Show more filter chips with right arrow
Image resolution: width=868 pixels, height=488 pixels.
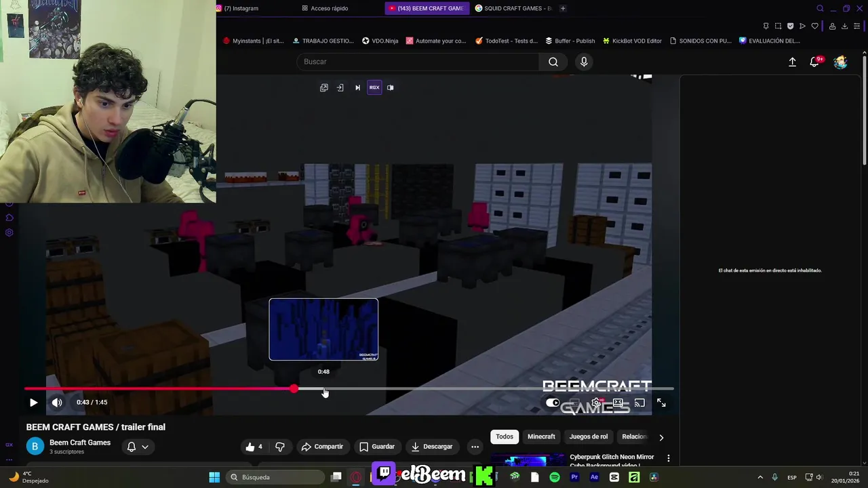[x=661, y=437]
